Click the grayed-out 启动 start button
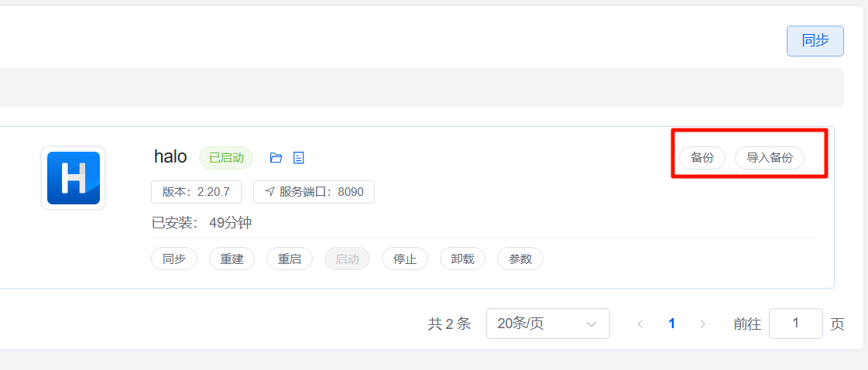868x370 pixels. click(347, 259)
